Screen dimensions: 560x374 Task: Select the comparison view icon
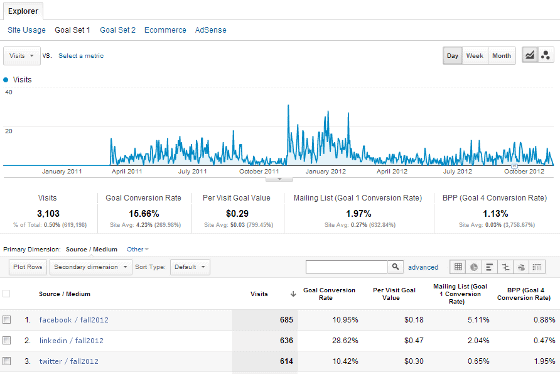pos(505,267)
